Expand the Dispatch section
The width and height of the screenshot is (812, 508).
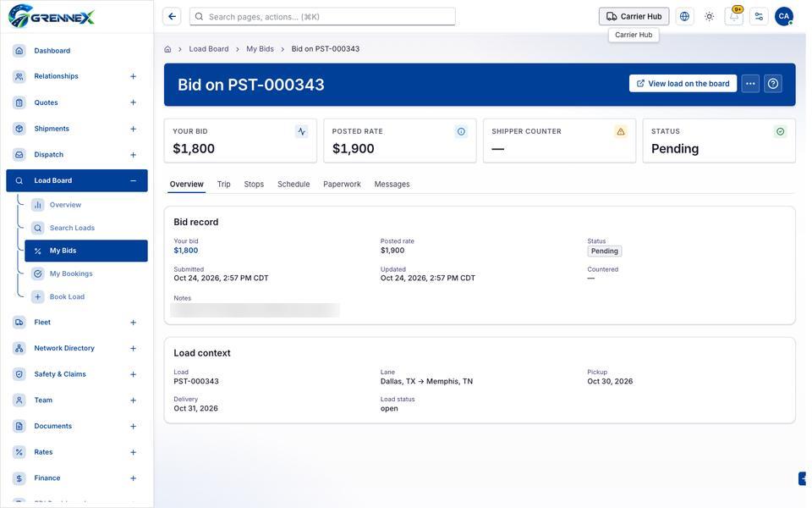pos(133,155)
